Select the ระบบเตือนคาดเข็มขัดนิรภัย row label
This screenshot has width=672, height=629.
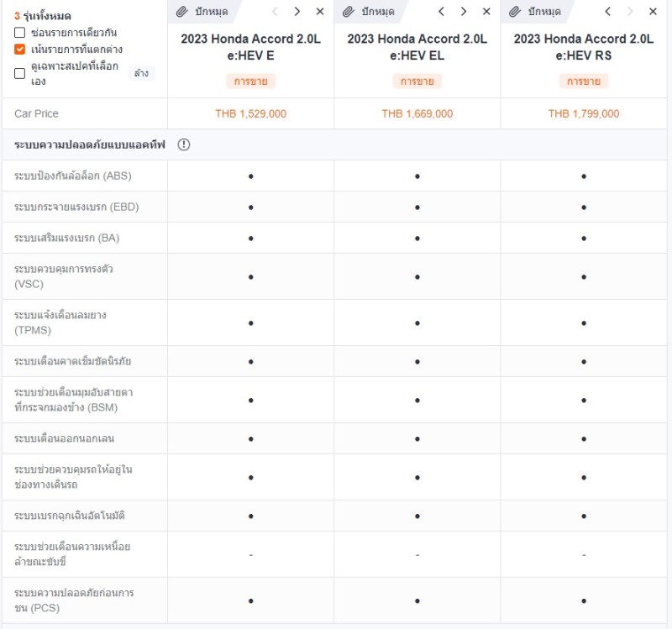(x=72, y=361)
